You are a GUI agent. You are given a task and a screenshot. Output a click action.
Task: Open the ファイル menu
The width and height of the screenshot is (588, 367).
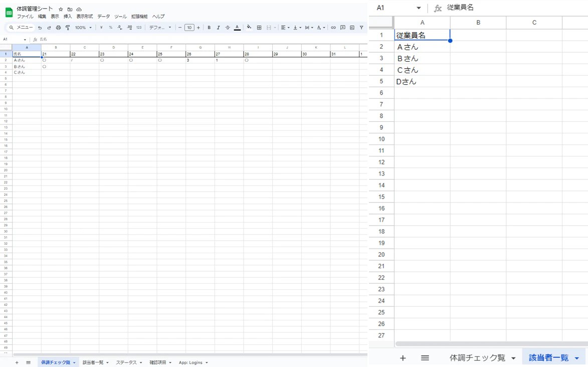25,17
